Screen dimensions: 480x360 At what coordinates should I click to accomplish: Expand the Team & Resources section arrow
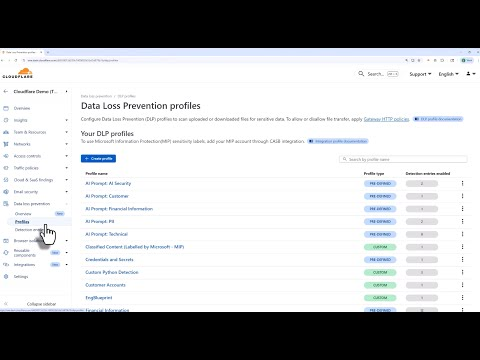[x=66, y=132]
